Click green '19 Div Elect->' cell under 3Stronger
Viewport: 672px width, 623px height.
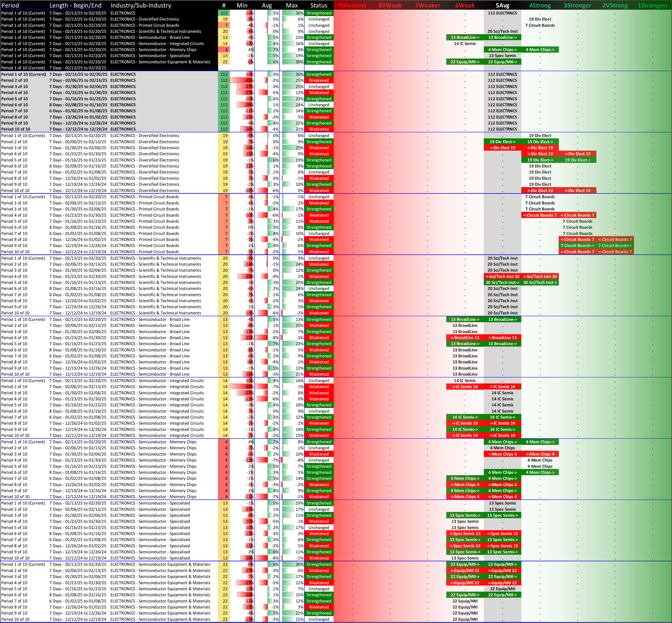577,160
